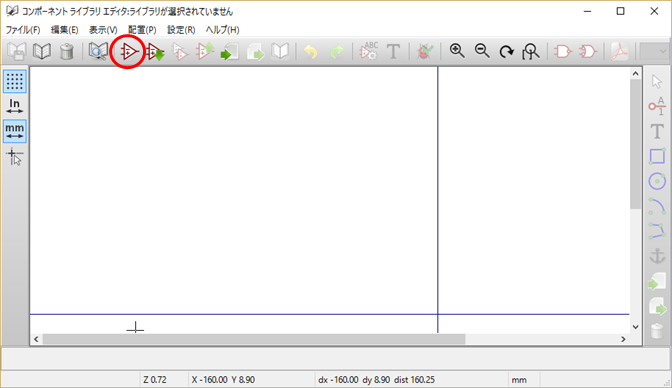This screenshot has height=388, width=672.
Task: Select delete tool in right toolbar
Action: (657, 331)
